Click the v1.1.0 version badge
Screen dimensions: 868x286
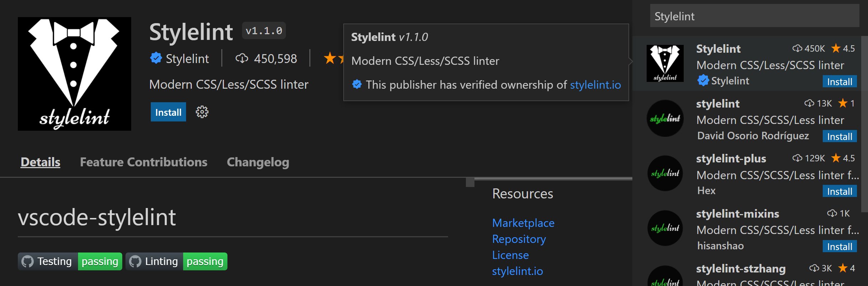tap(264, 31)
